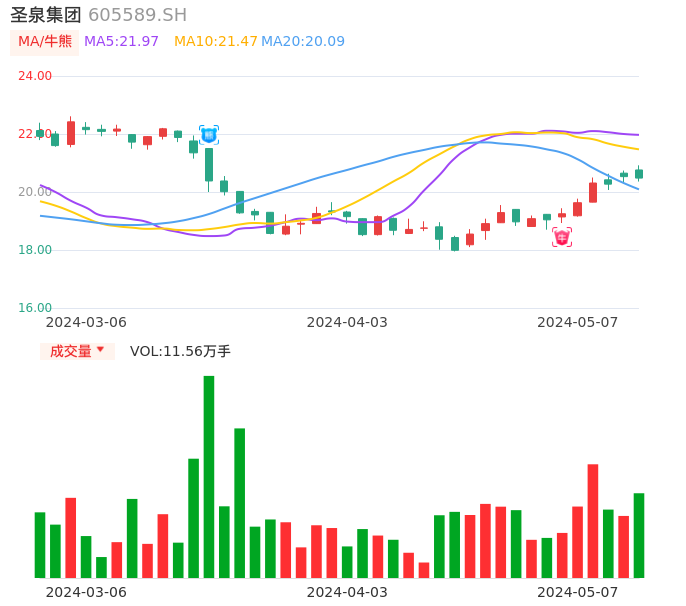Click the tallest green volume bar

pos(209,477)
